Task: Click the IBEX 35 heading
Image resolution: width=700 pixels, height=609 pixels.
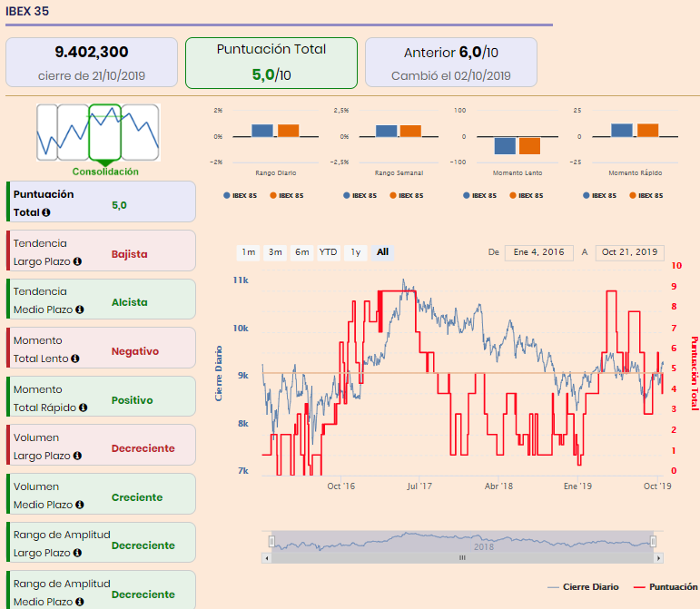Action: 27,11
